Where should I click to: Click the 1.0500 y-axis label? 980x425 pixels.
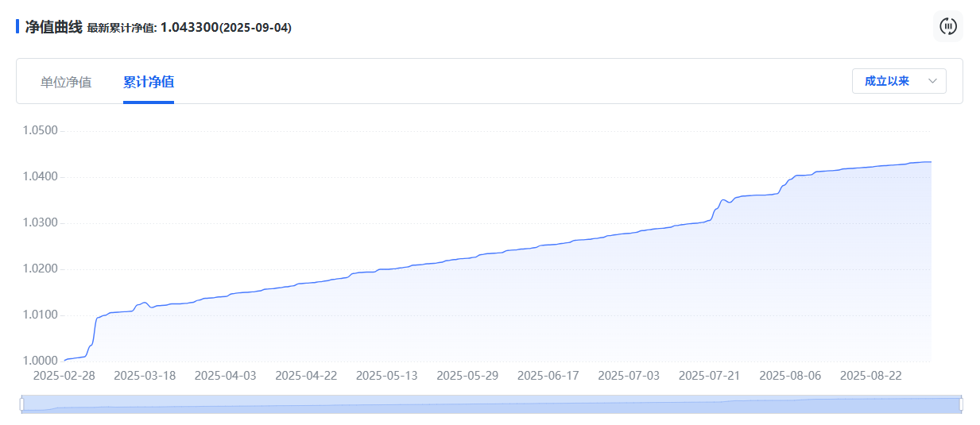click(x=40, y=131)
